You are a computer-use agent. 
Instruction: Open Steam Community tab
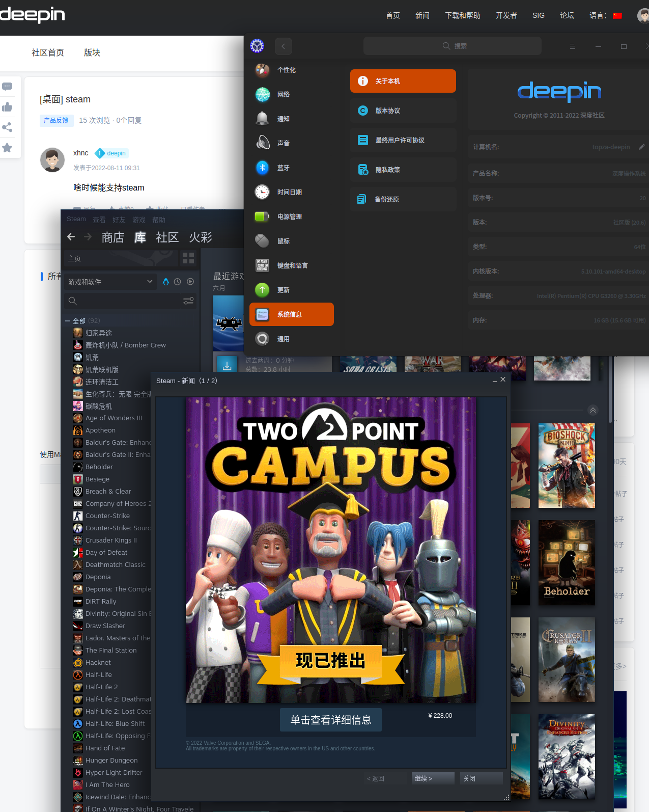coord(167,237)
